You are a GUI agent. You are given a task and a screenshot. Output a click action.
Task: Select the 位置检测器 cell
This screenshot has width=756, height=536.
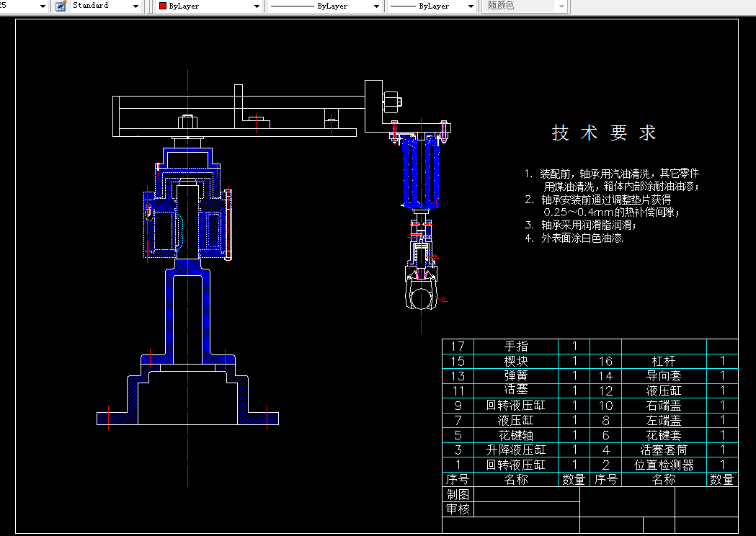(x=664, y=465)
